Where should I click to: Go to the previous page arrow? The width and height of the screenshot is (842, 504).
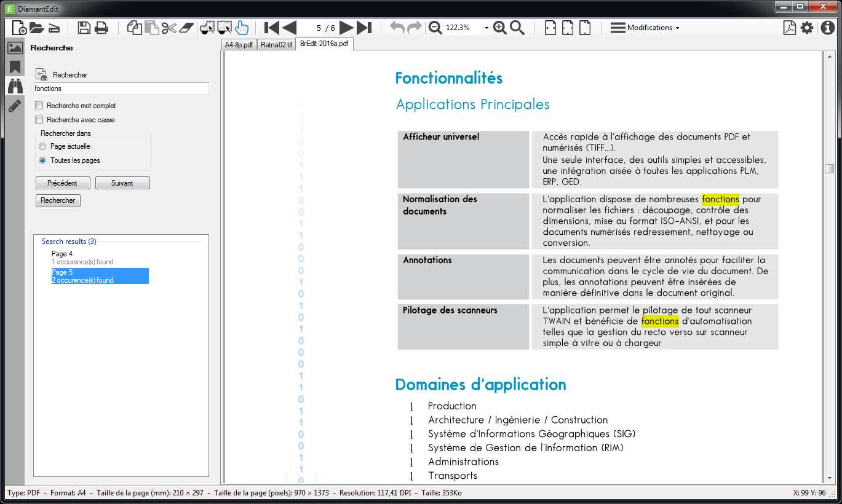[x=289, y=28]
